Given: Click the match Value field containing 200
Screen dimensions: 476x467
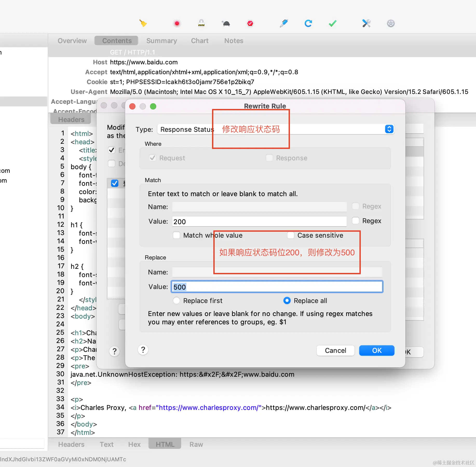Looking at the screenshot, I should tap(259, 221).
